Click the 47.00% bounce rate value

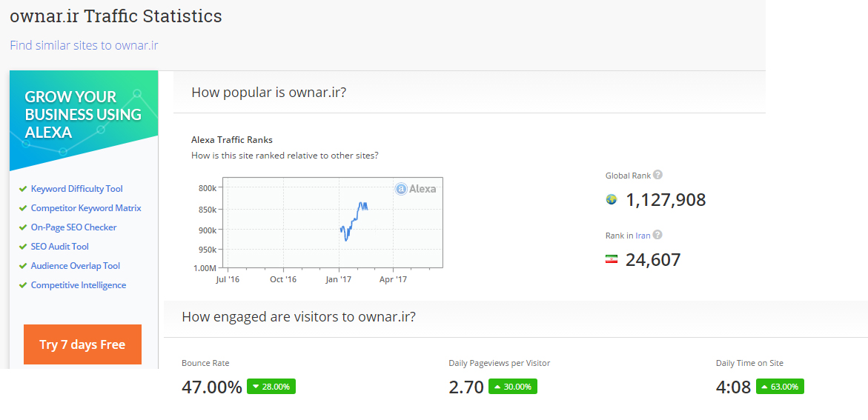(211, 387)
